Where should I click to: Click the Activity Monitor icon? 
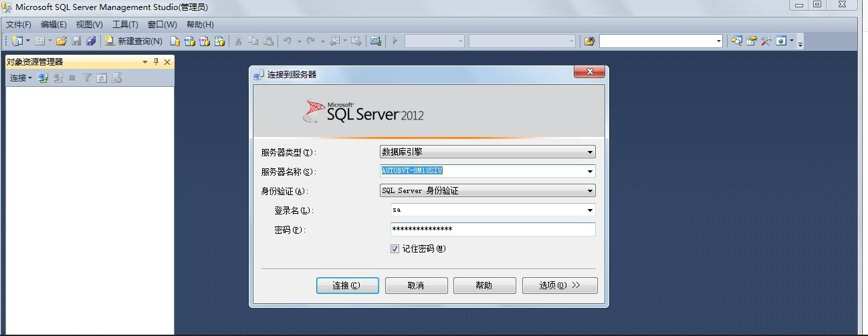(x=376, y=41)
